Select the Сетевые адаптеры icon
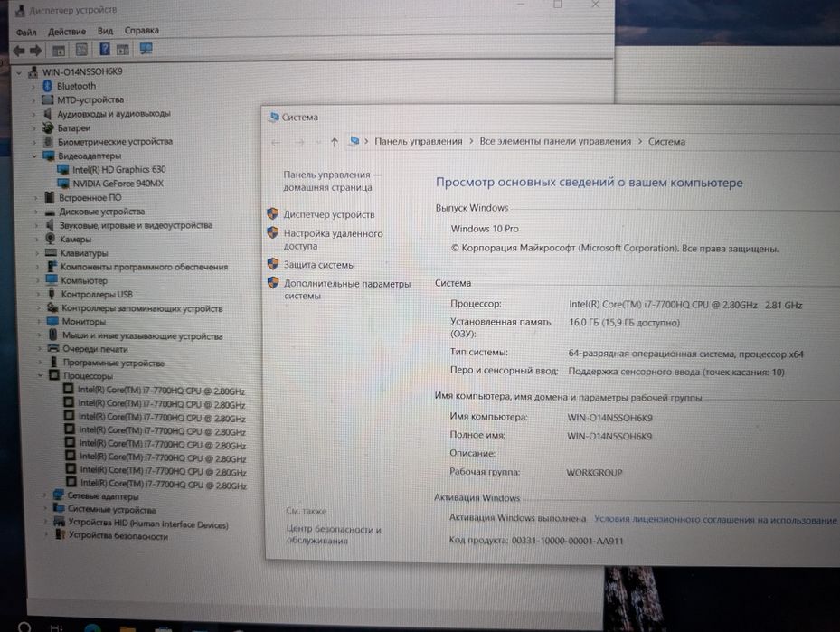 coord(59,495)
